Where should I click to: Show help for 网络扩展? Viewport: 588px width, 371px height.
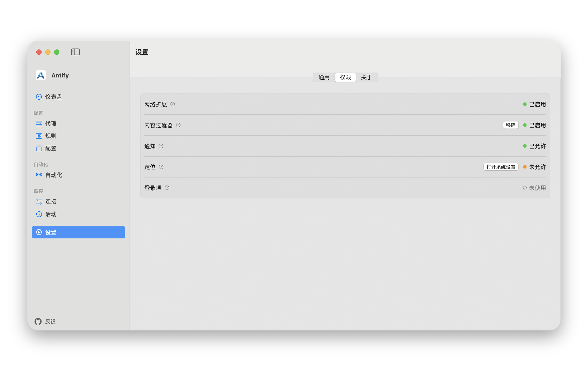pos(173,104)
